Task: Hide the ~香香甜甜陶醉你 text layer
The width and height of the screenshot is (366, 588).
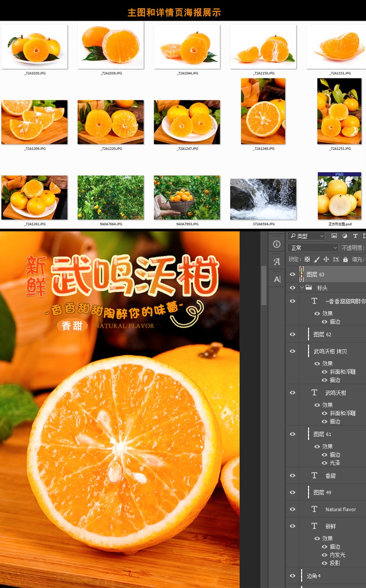Action: 292,301
